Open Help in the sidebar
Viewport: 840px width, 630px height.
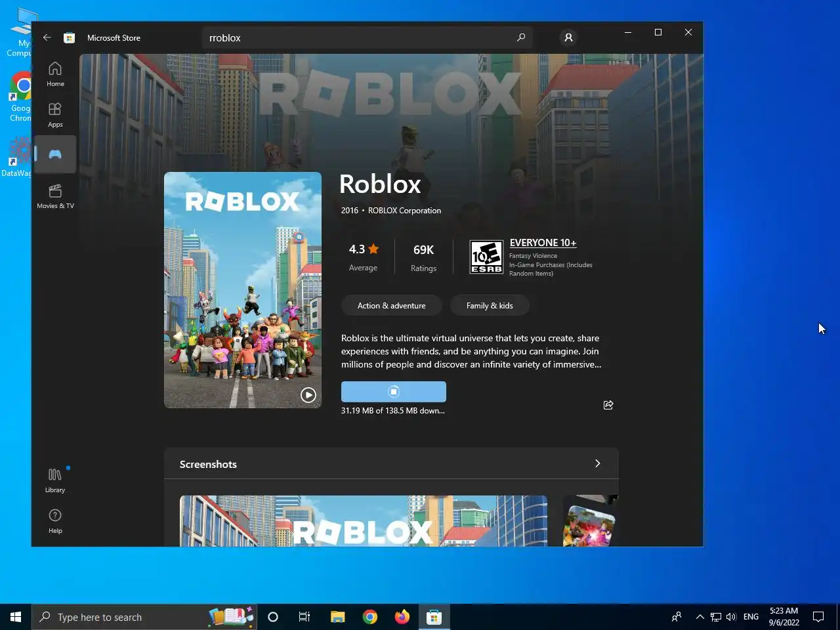click(x=55, y=520)
